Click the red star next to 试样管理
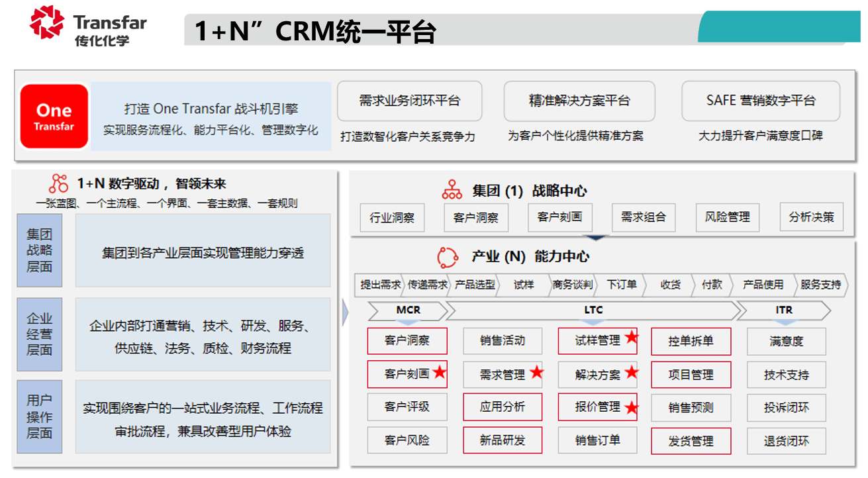This screenshot has width=868, height=478. [x=632, y=338]
